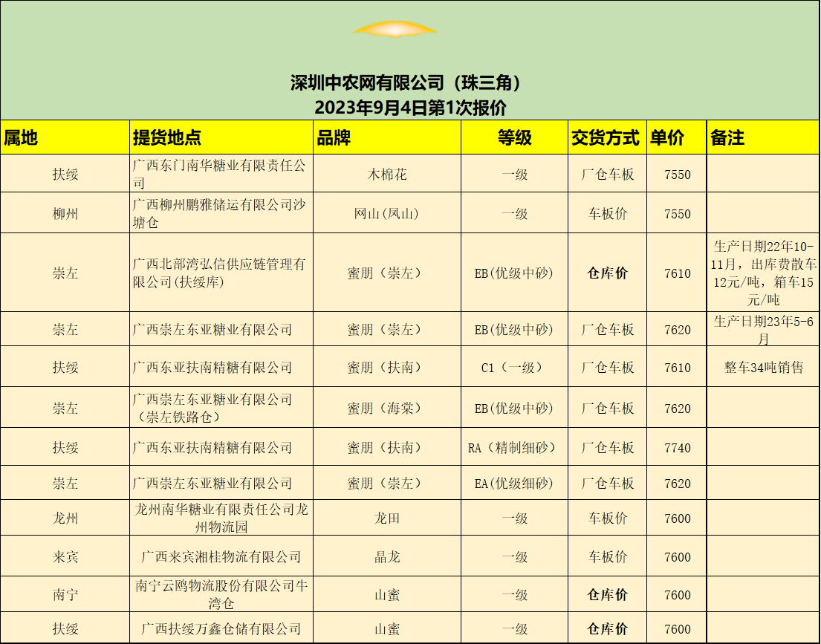Click the 龙田 brand cell

(386, 518)
